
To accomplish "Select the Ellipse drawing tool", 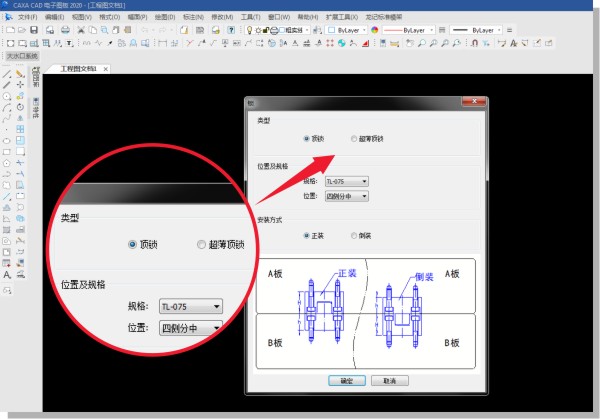I will click(7, 141).
